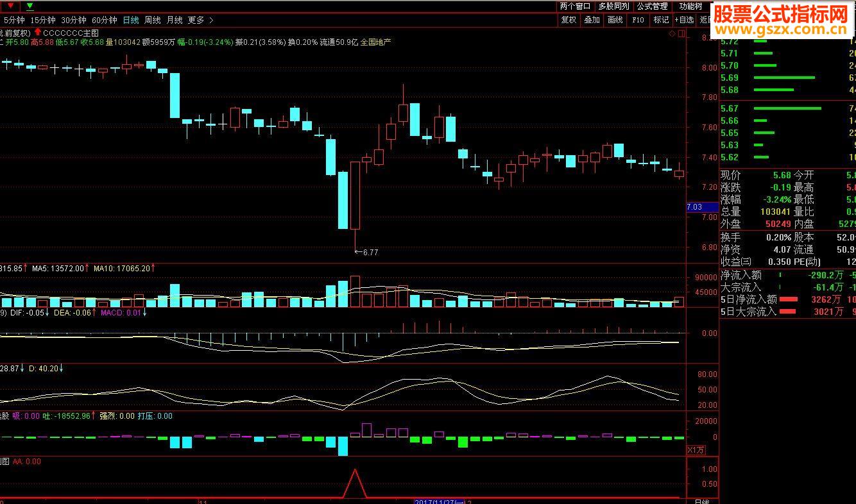Click the AA: 0.00 indicator label
Screen dimensions: 856x504
click(26, 461)
